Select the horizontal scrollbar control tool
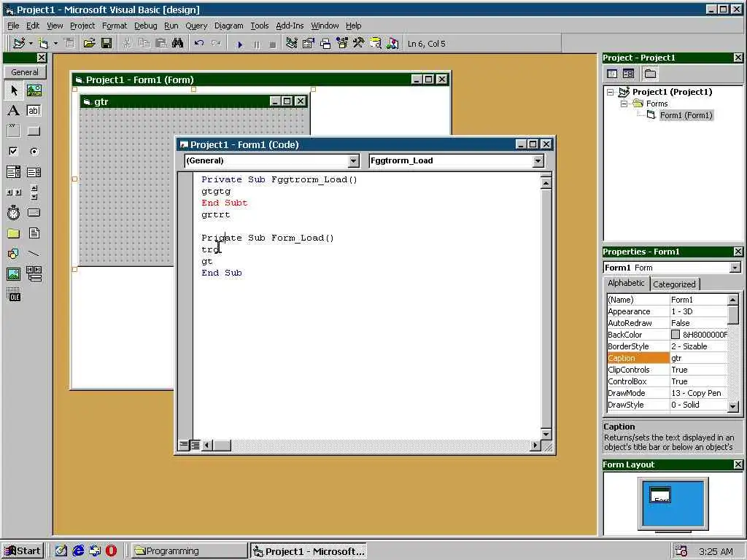Viewport: 747px width, 560px height. (x=13, y=192)
